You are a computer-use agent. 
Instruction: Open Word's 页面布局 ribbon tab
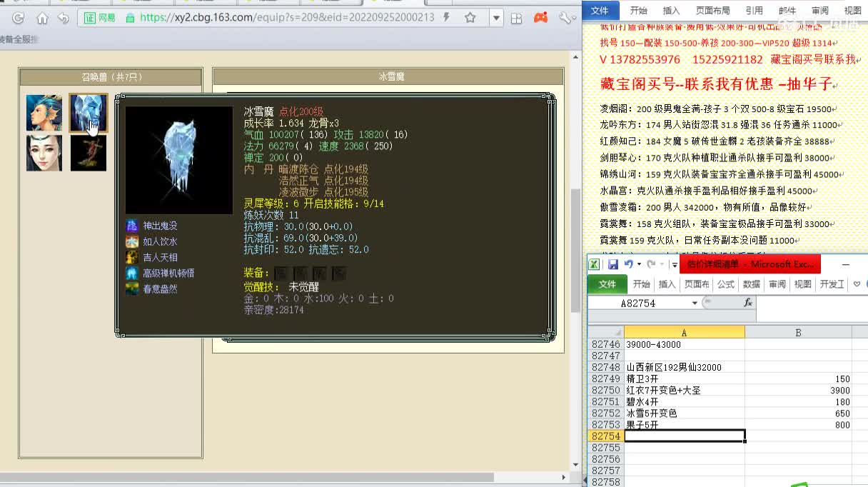click(x=712, y=11)
